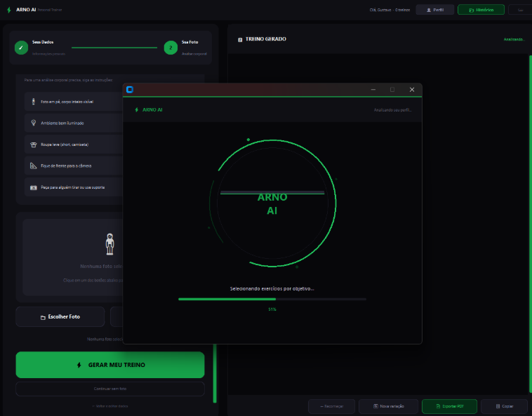Image resolution: width=532 pixels, height=416 pixels.
Task: Maximize the ARNO AI popup window
Action: (392, 90)
